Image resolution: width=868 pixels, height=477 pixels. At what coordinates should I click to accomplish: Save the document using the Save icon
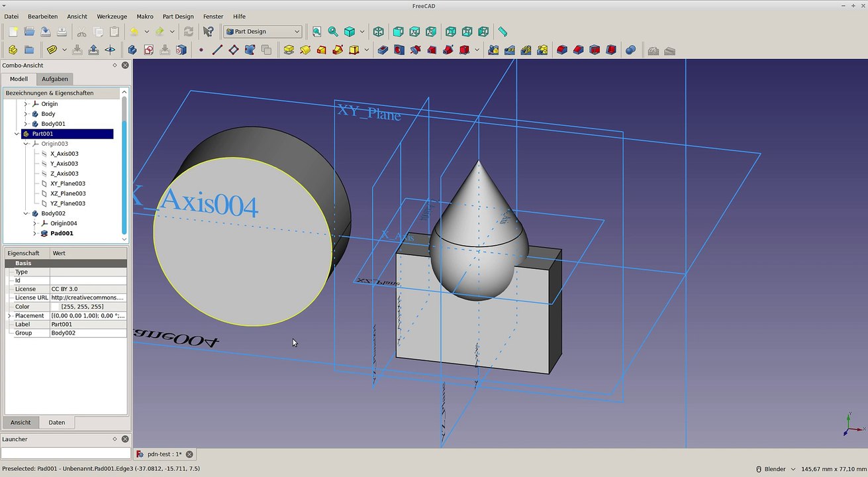[46, 31]
